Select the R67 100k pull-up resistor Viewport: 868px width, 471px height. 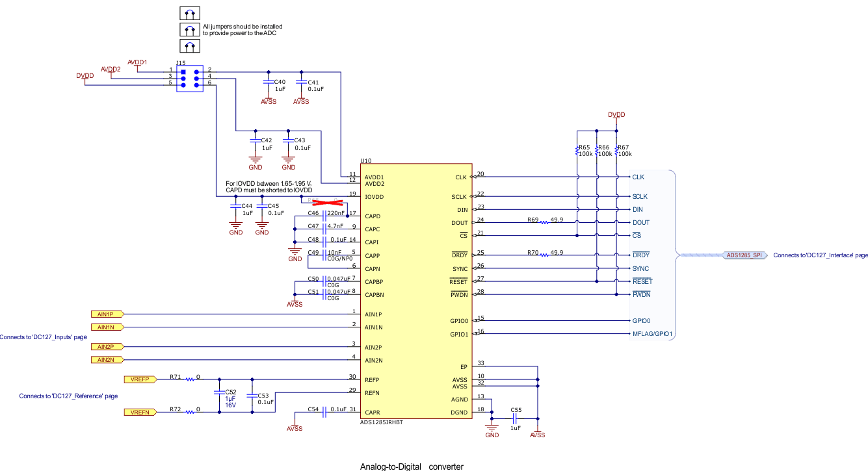click(616, 151)
